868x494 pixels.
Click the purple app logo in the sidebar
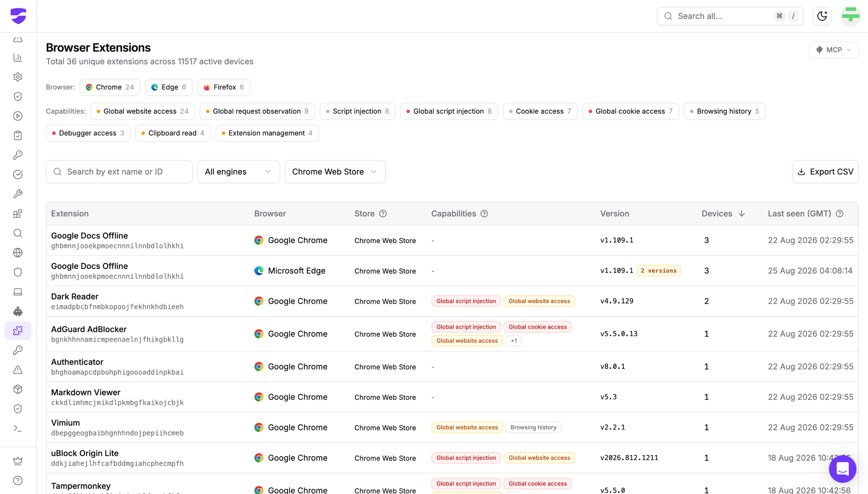click(18, 16)
